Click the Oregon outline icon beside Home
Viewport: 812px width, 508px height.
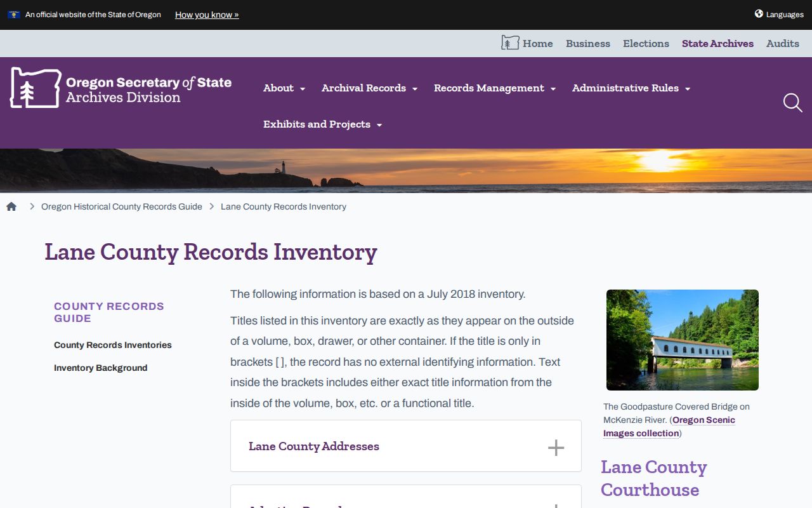coord(510,43)
